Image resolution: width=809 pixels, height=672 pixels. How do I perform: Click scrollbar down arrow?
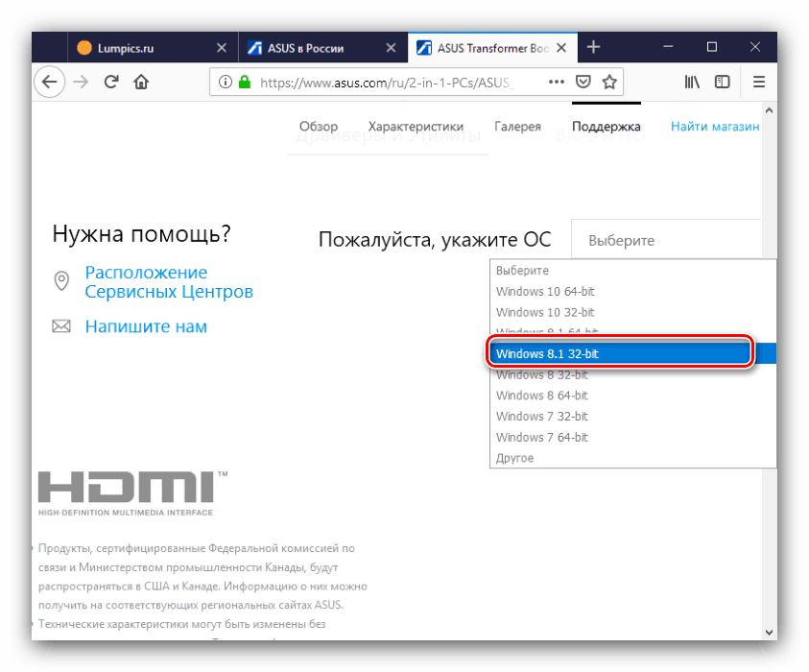(x=769, y=633)
